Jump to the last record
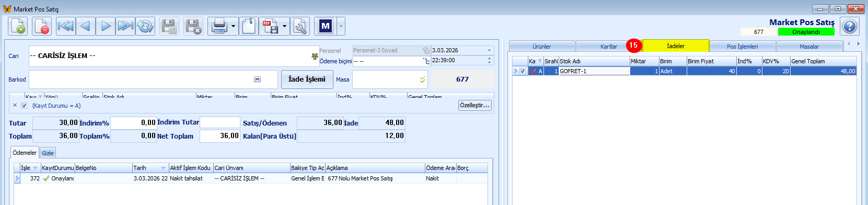 click(125, 26)
